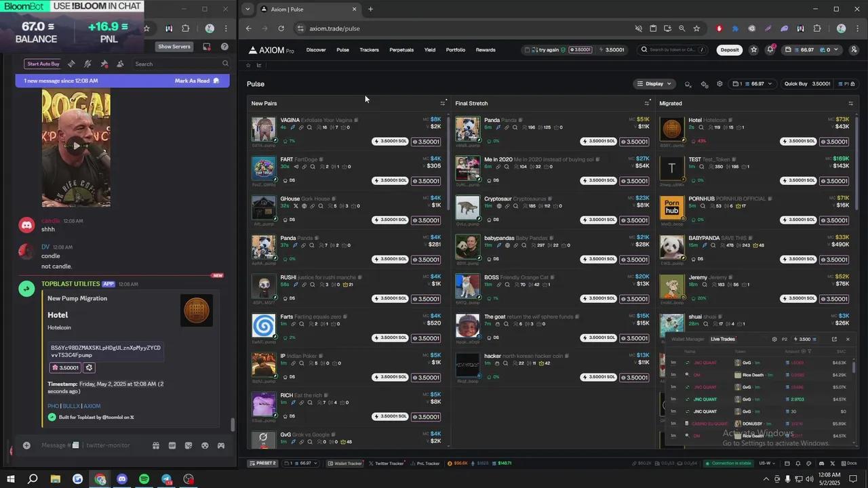
Task: Open the AXIOM link in Hotel embed
Action: point(92,406)
